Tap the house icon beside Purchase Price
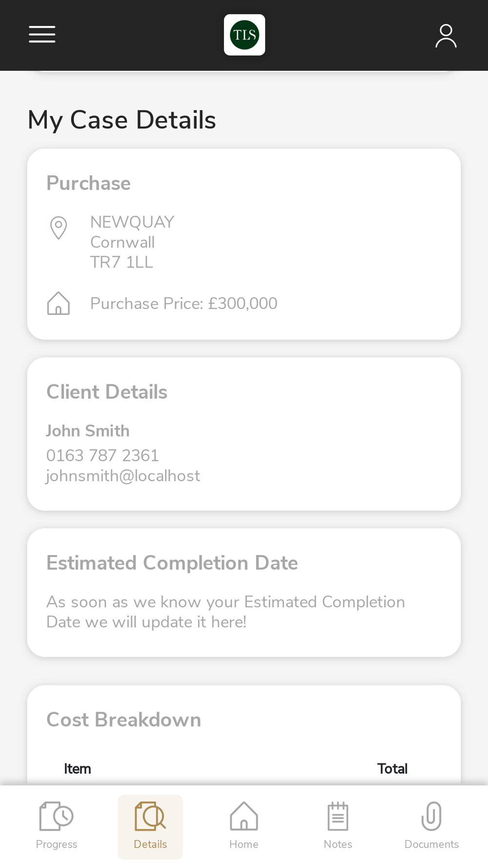488x868 pixels. coord(59,303)
